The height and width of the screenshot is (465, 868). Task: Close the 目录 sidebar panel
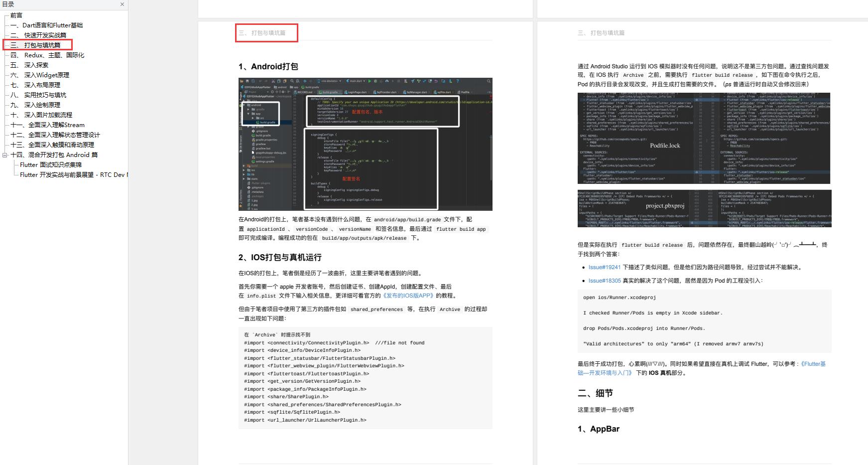click(x=122, y=4)
